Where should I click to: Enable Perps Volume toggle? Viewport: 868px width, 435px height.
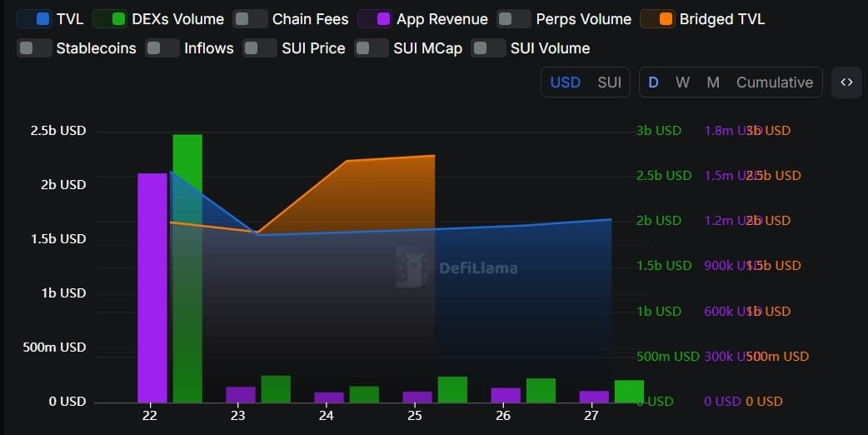point(514,19)
